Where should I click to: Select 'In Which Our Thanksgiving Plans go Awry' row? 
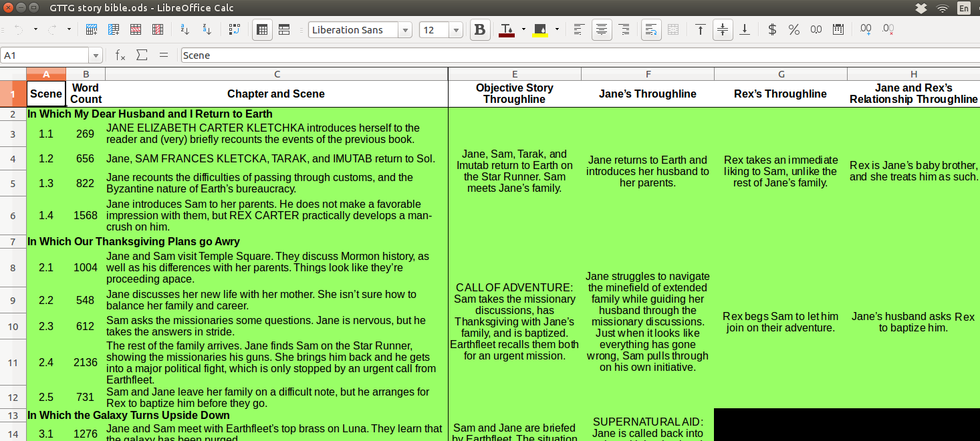coord(237,241)
